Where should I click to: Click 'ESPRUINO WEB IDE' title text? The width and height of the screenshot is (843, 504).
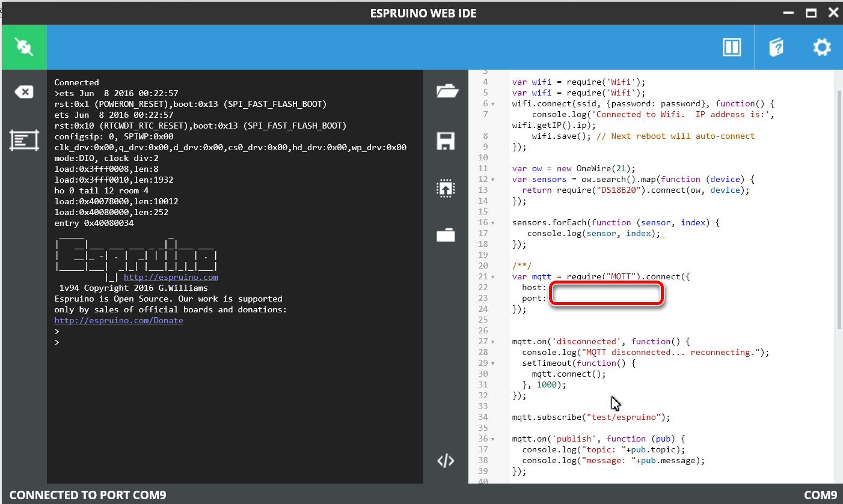point(423,13)
